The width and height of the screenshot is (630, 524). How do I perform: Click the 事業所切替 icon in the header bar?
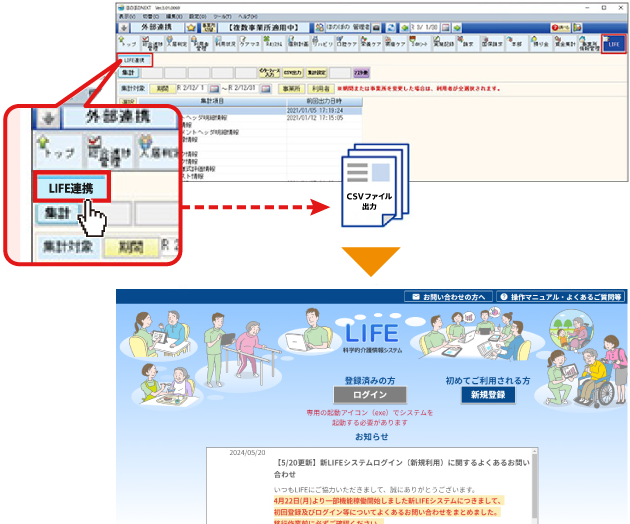point(209,27)
